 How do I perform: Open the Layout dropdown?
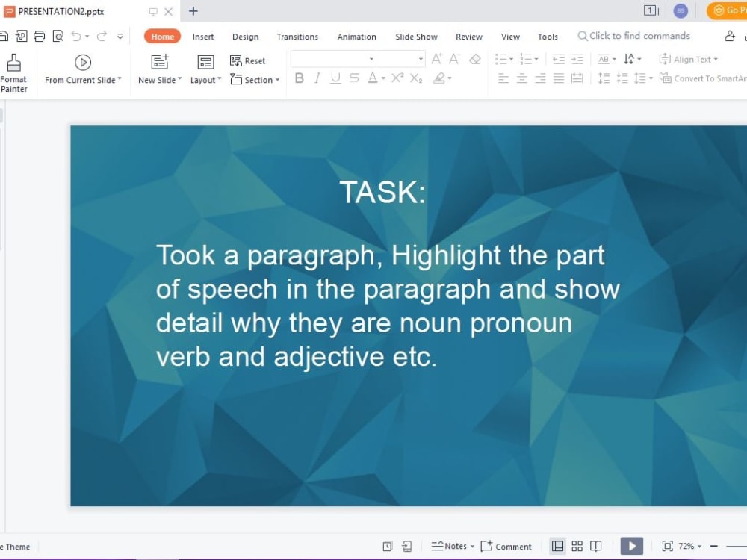(205, 80)
